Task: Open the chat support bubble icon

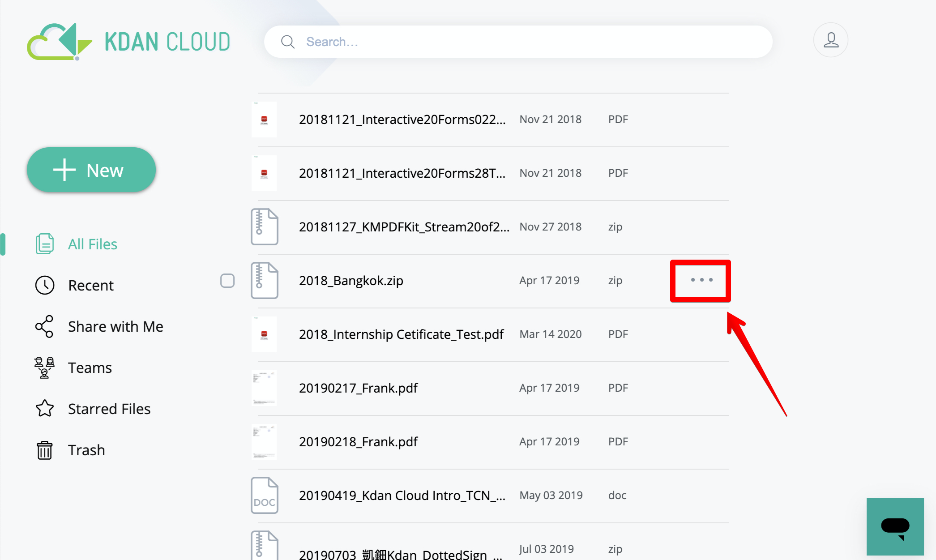Action: pos(894,526)
